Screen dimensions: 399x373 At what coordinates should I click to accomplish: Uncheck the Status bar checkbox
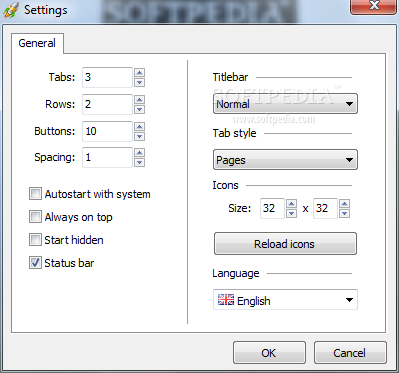pos(35,263)
